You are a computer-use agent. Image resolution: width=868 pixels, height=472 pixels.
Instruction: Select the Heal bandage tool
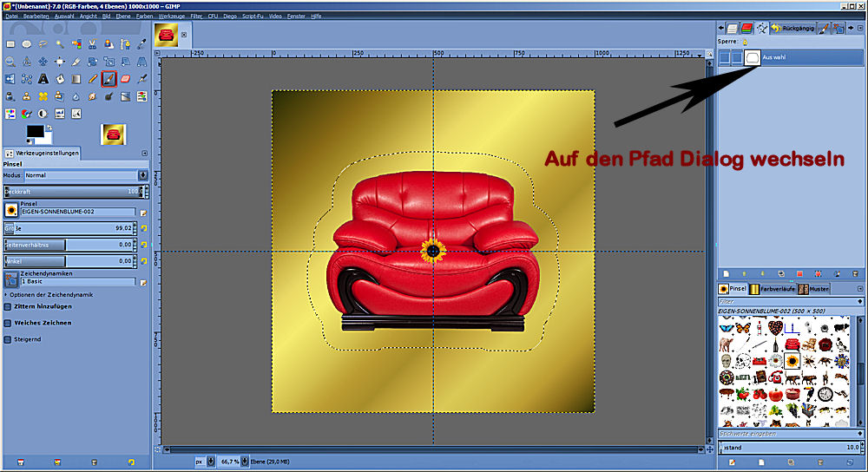43,96
